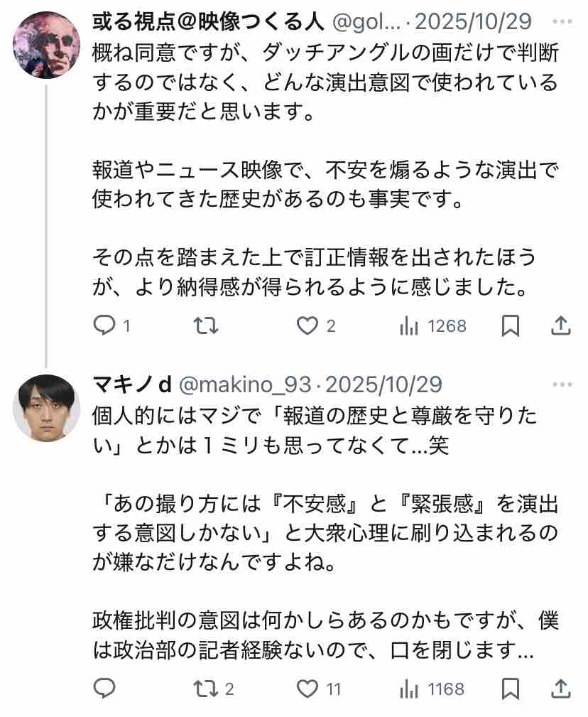Reply to 或る視点's tweet
588x717 pixels.
pyautogui.click(x=104, y=326)
